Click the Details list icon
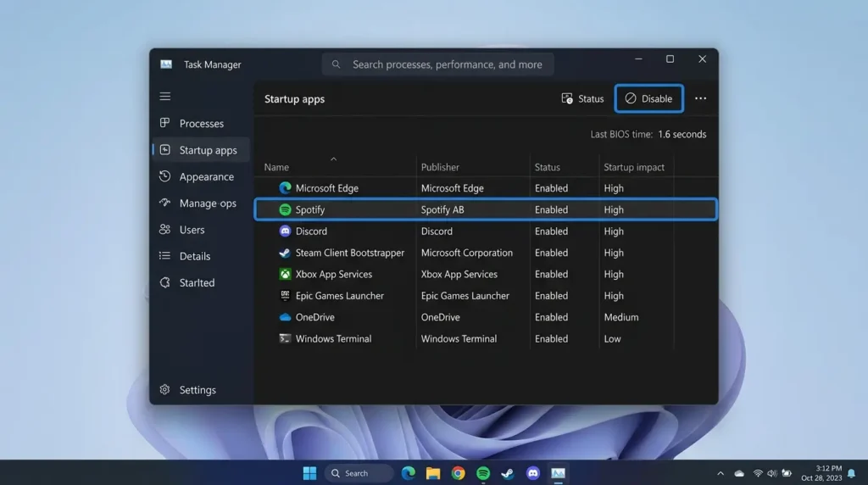Image resolution: width=868 pixels, height=485 pixels. (165, 256)
